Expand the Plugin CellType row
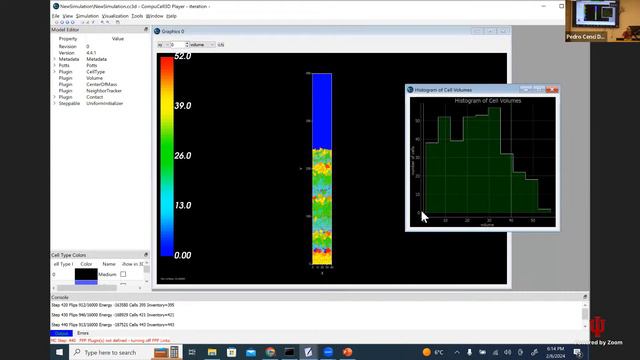The image size is (640, 360). click(54, 72)
